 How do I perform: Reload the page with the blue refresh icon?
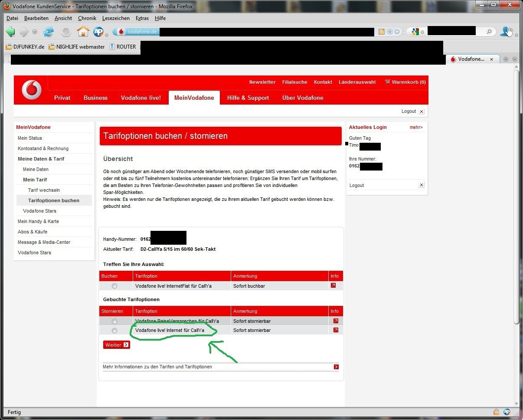(49, 32)
